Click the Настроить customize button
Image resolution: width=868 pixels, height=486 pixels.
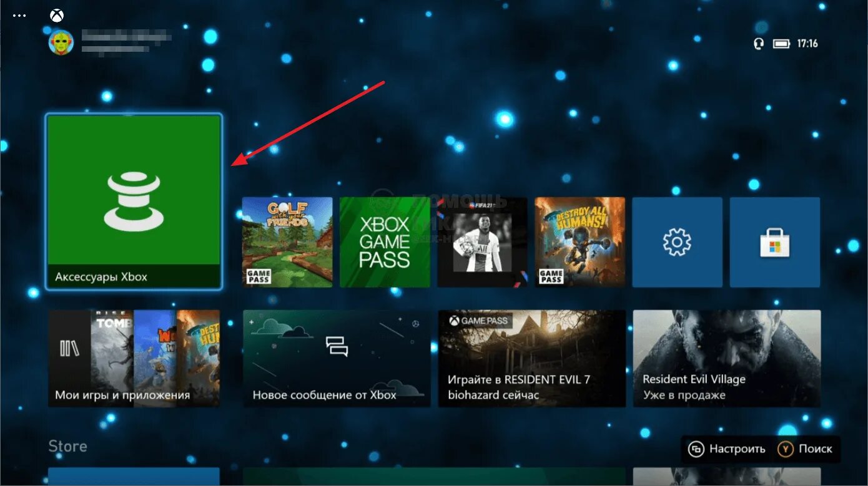pos(727,449)
